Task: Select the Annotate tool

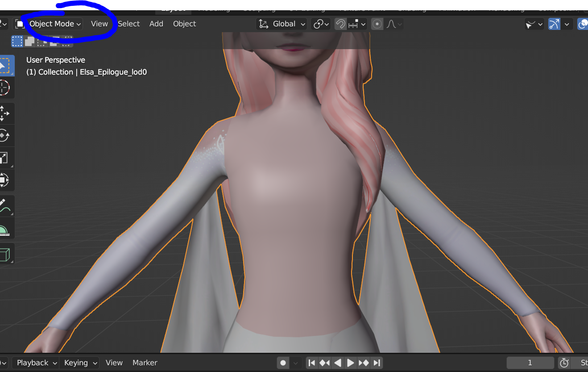Action: (4, 206)
